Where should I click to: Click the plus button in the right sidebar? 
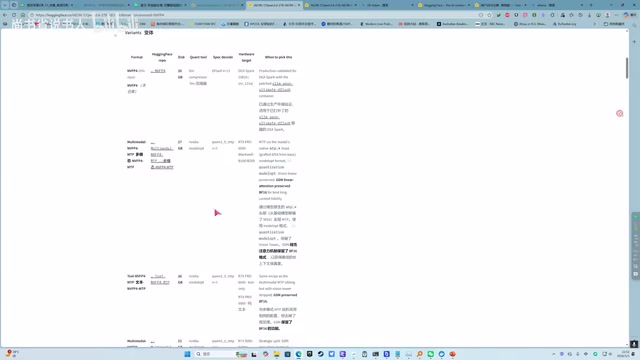[634, 42]
